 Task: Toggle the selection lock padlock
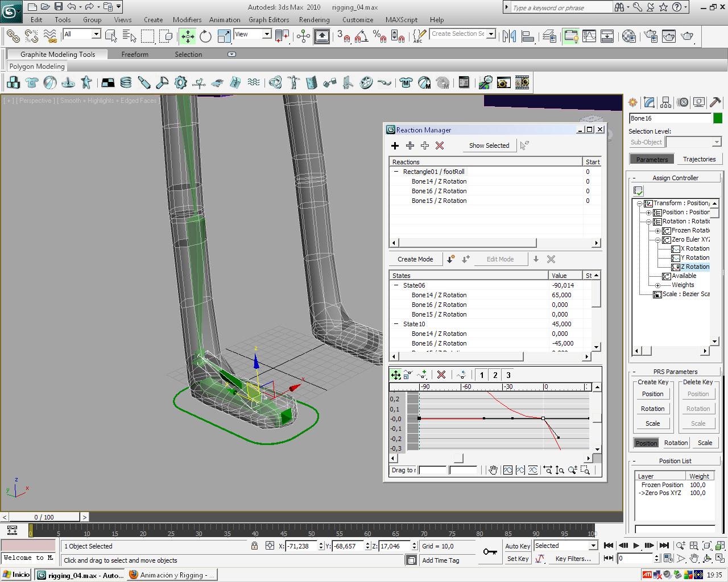(255, 546)
